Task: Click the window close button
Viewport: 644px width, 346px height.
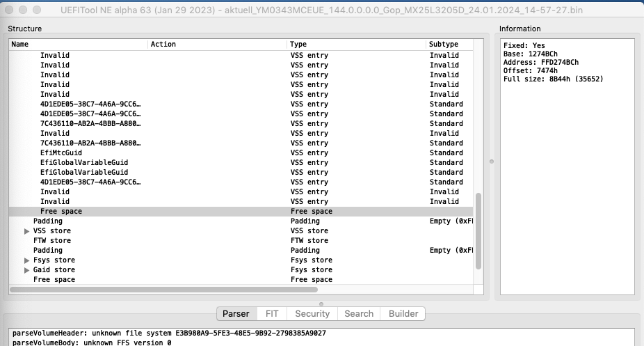Action: pos(10,10)
